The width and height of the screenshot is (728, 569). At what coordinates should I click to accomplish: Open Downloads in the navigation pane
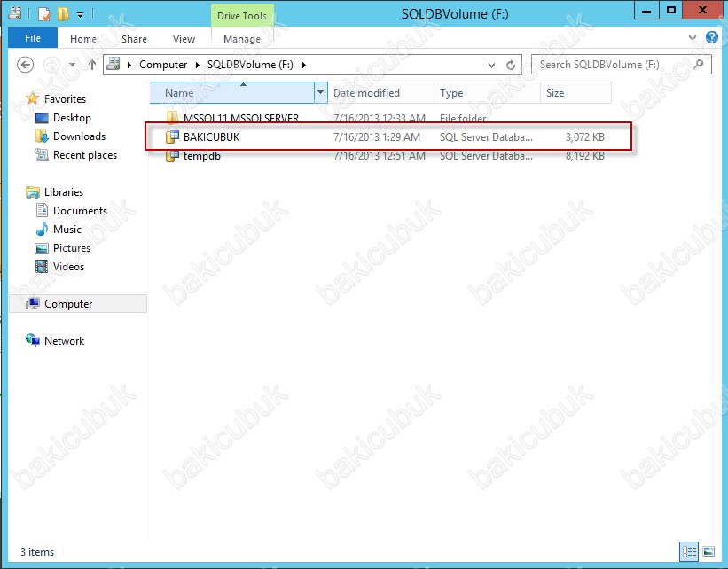(x=80, y=136)
